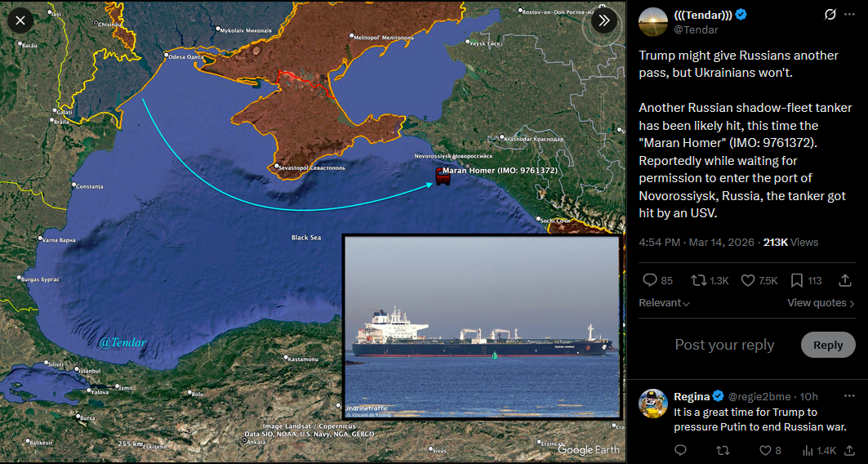Open View quotes link

pos(821,303)
